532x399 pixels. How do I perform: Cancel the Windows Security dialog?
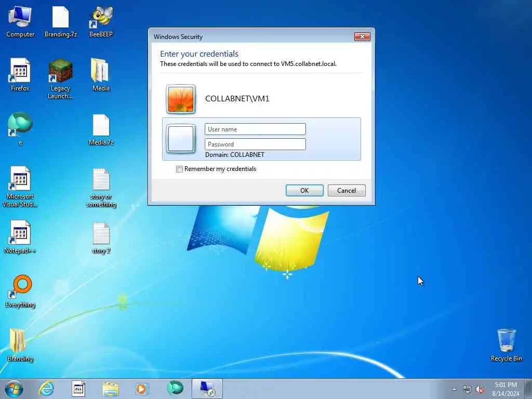point(347,190)
